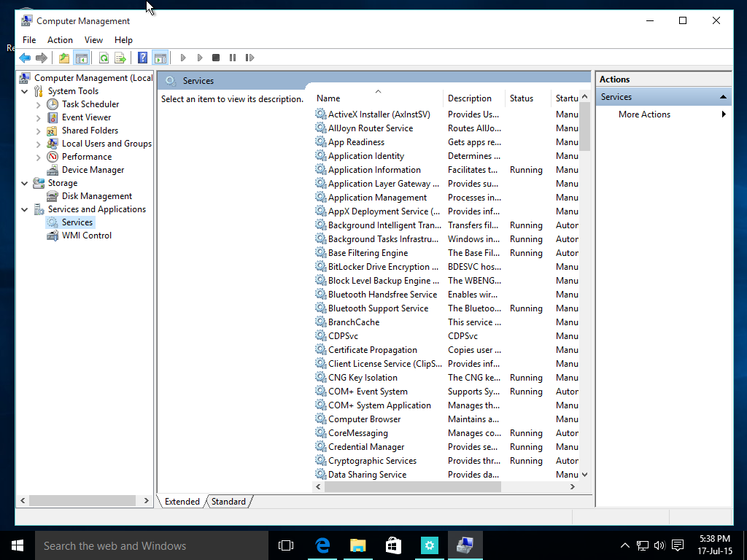Open the File menu
Viewport: 747px width, 560px height.
[29, 40]
